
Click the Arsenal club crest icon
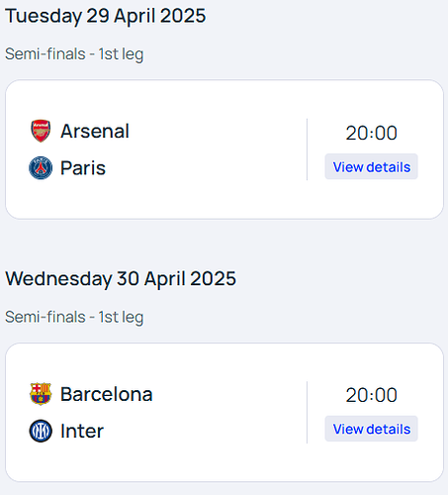click(x=41, y=131)
